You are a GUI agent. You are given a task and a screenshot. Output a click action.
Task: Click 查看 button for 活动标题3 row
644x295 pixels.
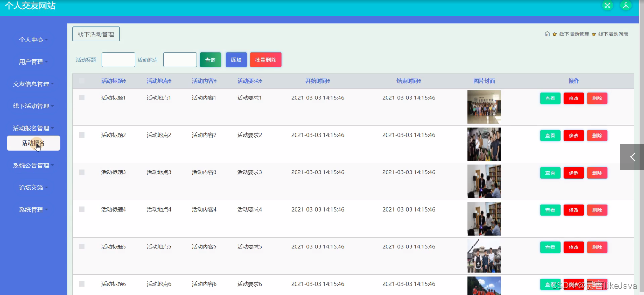pyautogui.click(x=550, y=173)
